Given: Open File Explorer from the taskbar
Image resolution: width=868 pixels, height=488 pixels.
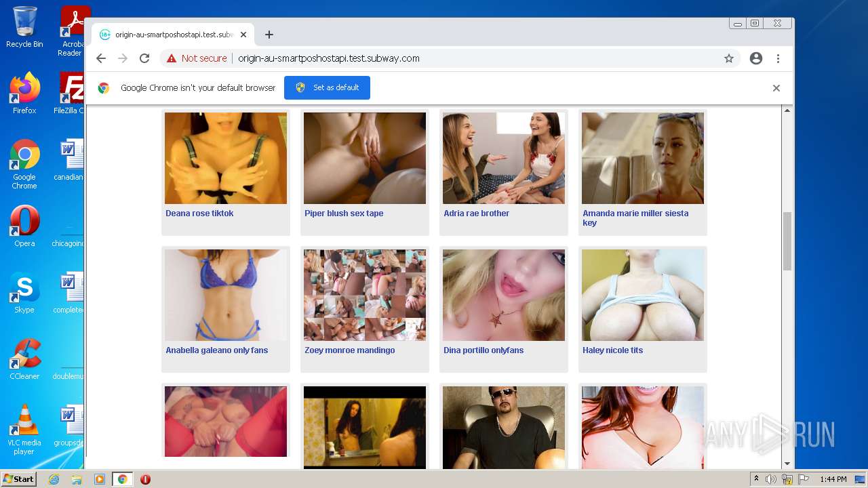Looking at the screenshot, I should (77, 479).
